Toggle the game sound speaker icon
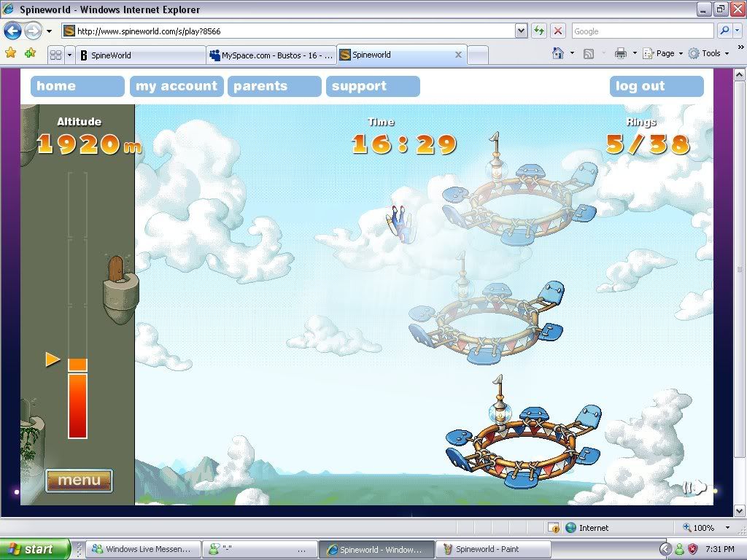Screen dimensions: 747x560 point(695,487)
